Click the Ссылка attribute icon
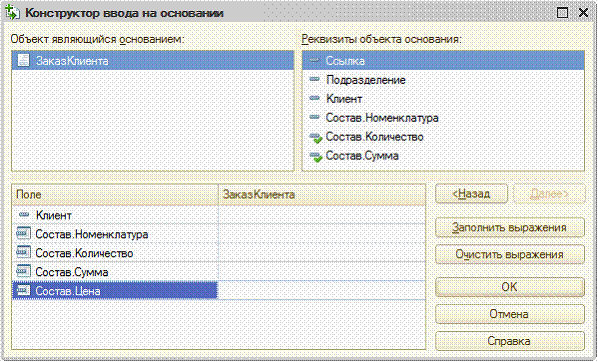The height and width of the screenshot is (362, 598). 314,60
